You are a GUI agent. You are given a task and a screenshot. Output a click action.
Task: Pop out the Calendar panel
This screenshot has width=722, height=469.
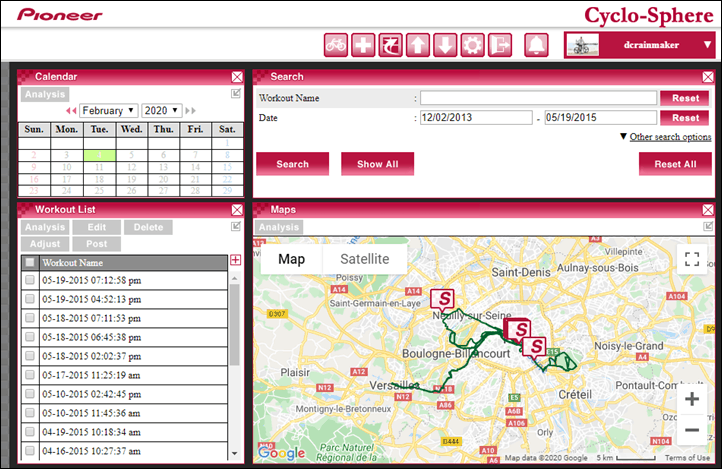[x=236, y=93]
